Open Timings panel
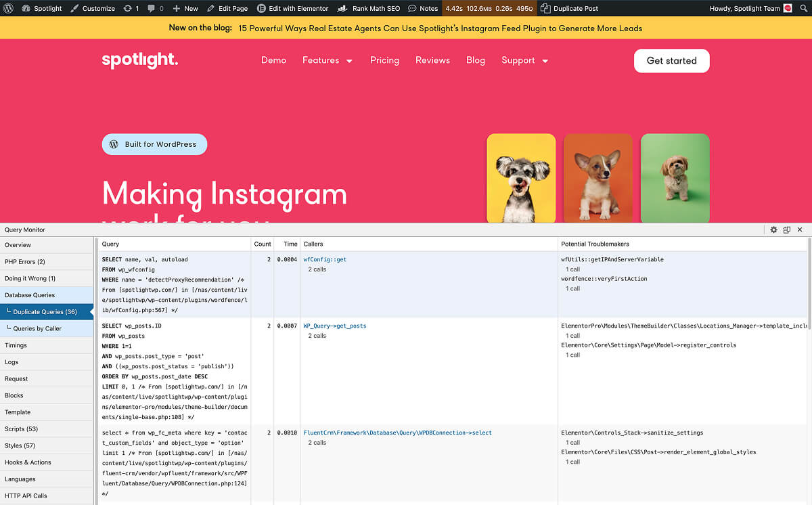Screen dimensions: 812x505 point(47,345)
